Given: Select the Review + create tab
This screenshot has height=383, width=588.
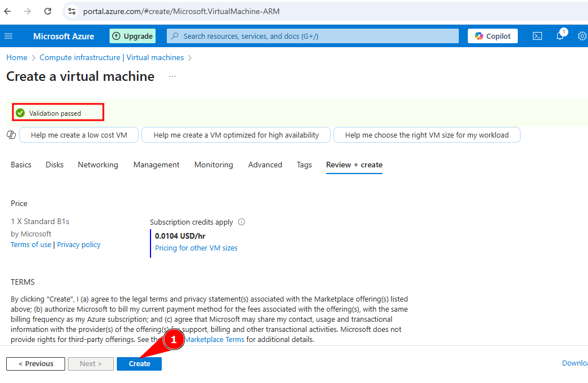Looking at the screenshot, I should pyautogui.click(x=354, y=165).
